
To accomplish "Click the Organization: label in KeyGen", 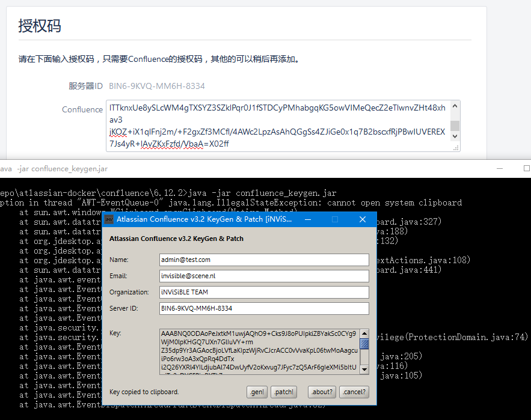I will pyautogui.click(x=129, y=292).
